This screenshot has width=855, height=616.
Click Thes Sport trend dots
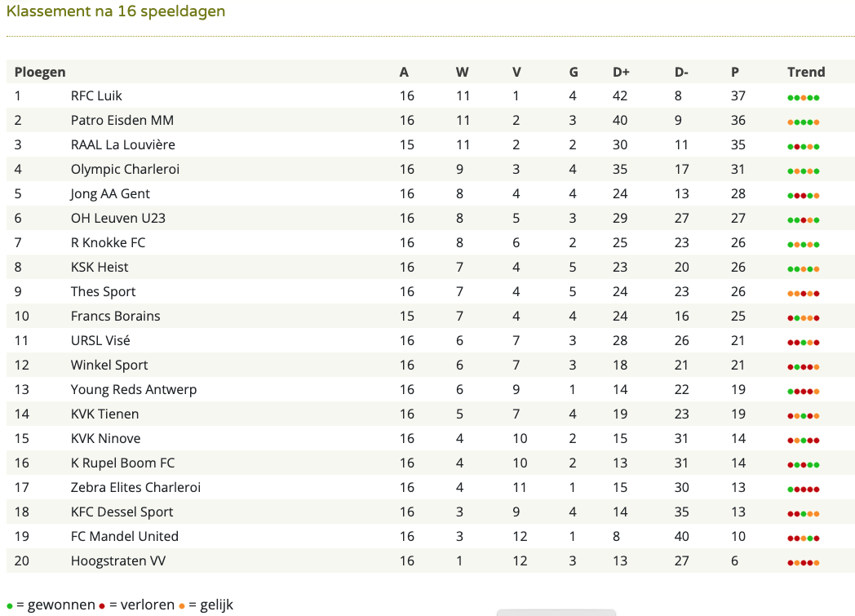(x=804, y=294)
